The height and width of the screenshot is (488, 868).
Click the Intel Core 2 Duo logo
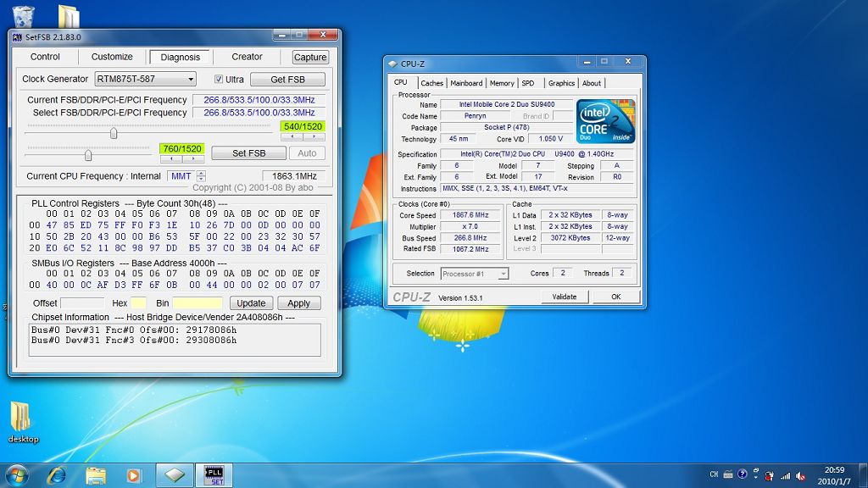click(x=605, y=121)
